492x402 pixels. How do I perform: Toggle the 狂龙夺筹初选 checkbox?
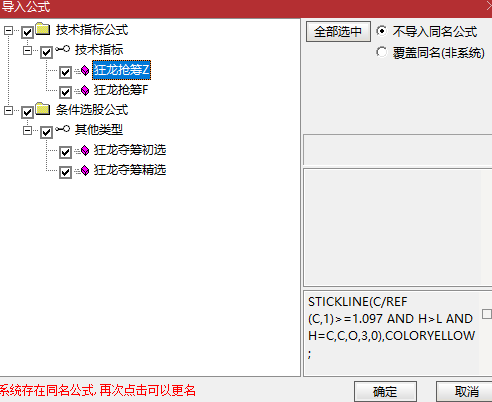[65, 152]
